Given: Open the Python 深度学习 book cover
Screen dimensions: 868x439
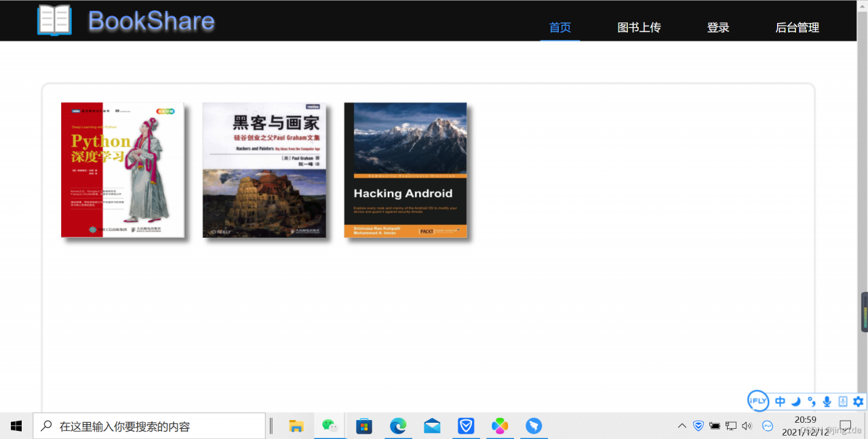Looking at the screenshot, I should pyautogui.click(x=123, y=170).
